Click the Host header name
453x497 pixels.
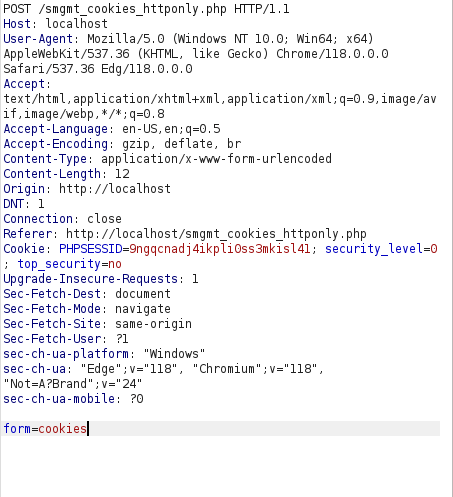[x=17, y=24]
